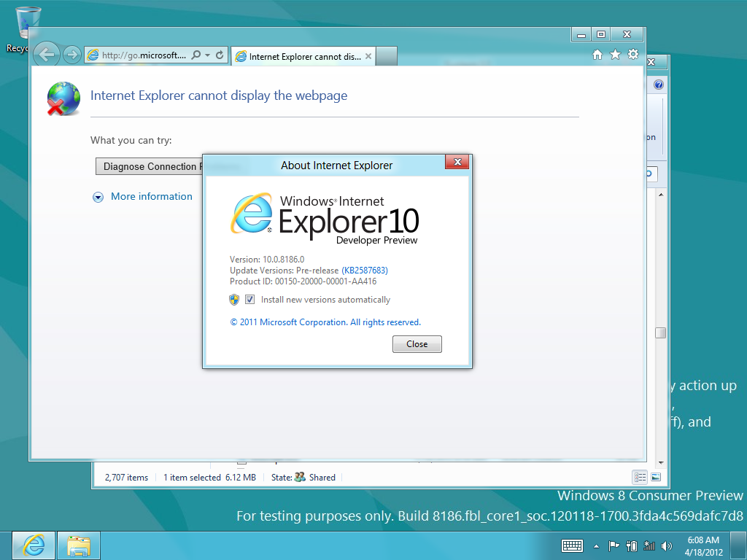
Task: Click Internet Explorer taskbar button
Action: (34, 545)
